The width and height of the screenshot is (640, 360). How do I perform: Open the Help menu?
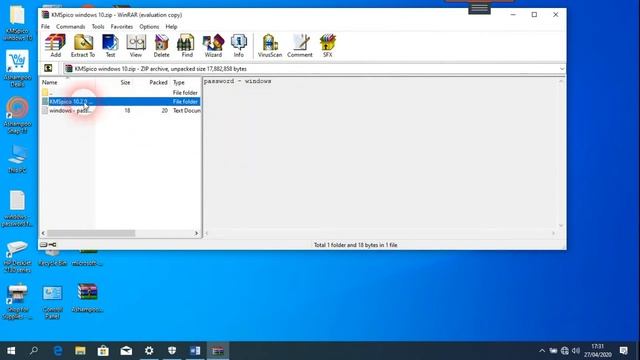(171, 27)
